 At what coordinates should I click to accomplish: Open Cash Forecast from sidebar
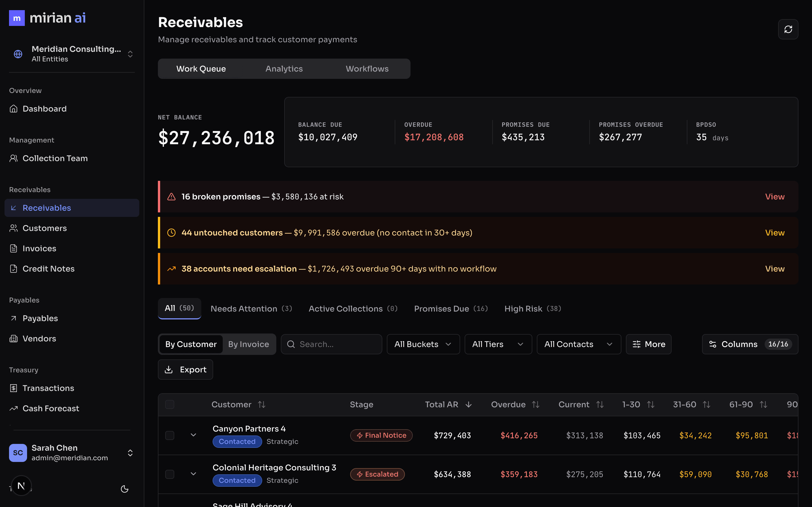tap(51, 408)
